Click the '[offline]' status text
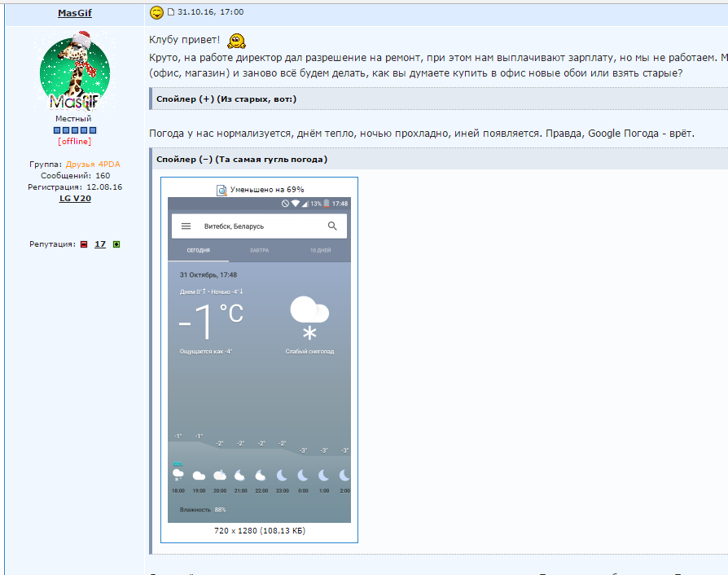Screen dimensions: 728x575 tap(75, 141)
